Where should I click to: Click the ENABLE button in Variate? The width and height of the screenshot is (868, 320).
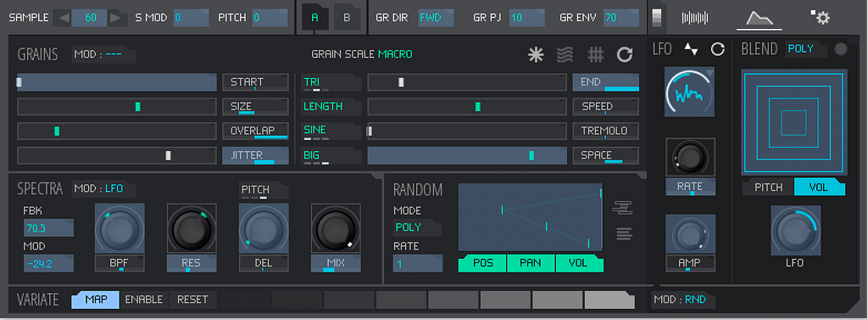tap(144, 300)
